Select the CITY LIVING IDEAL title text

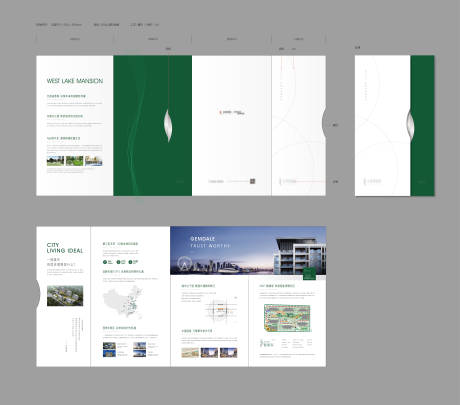point(65,248)
